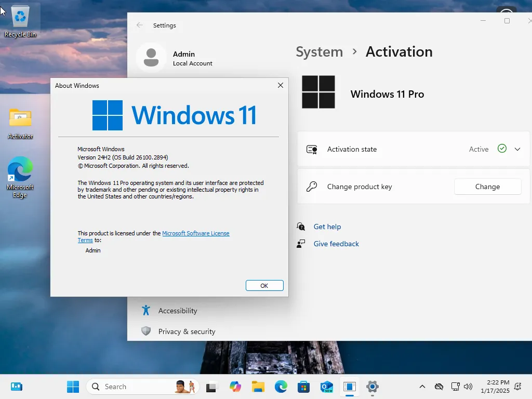Screen dimensions: 532x399
Task: Click the key icon beside Change product key
Action: pyautogui.click(x=312, y=187)
